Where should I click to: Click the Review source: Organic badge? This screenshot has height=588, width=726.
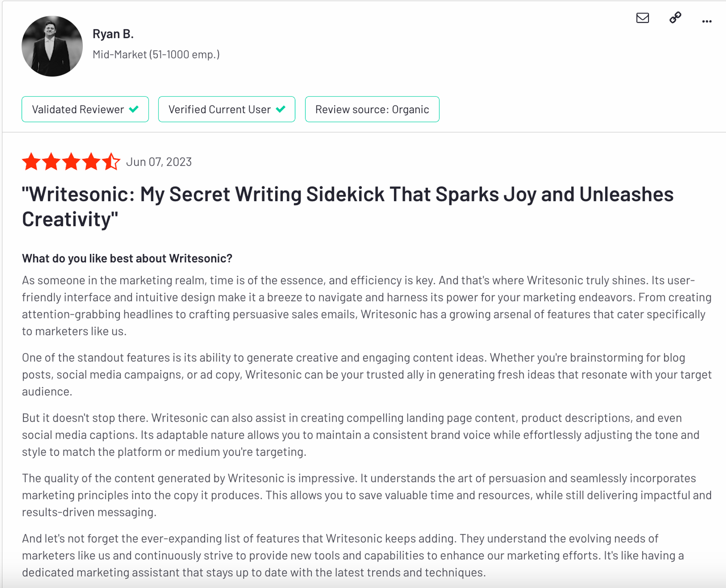tap(372, 109)
